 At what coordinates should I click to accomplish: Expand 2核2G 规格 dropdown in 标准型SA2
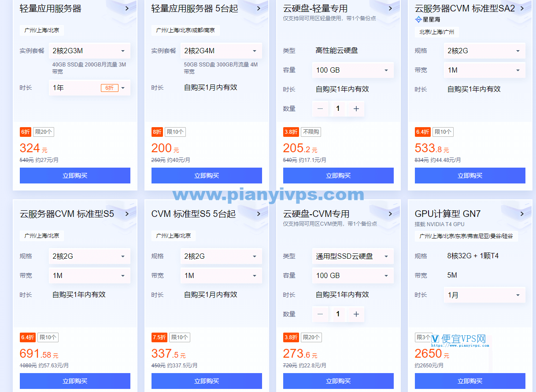484,51
